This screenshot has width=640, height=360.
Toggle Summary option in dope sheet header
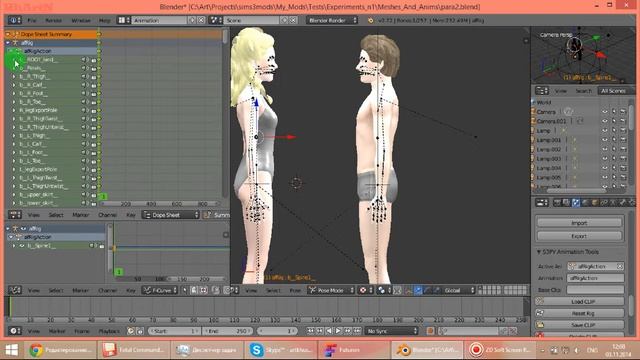click(x=217, y=215)
